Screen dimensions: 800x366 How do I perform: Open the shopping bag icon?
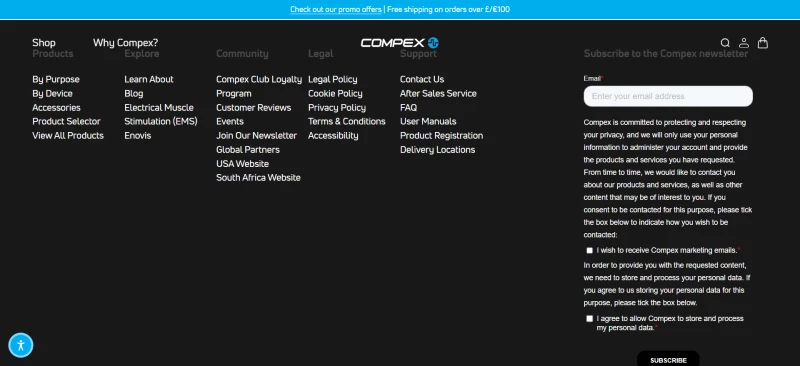(x=763, y=43)
